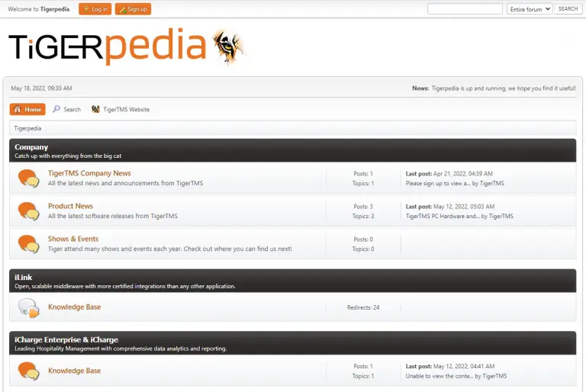
Task: Click the SEARCH button at top right
Action: tap(568, 9)
